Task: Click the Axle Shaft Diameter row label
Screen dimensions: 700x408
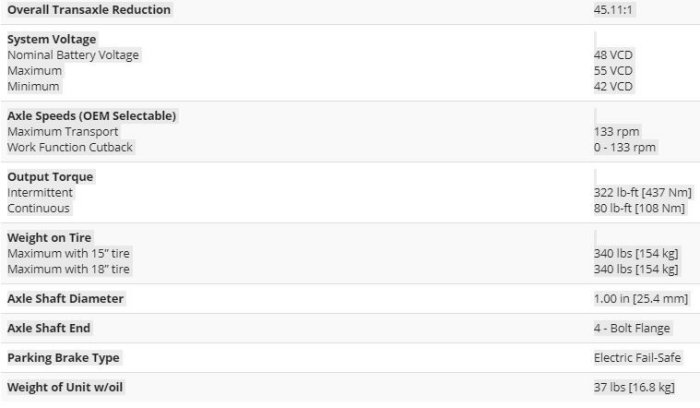Action: (x=67, y=299)
